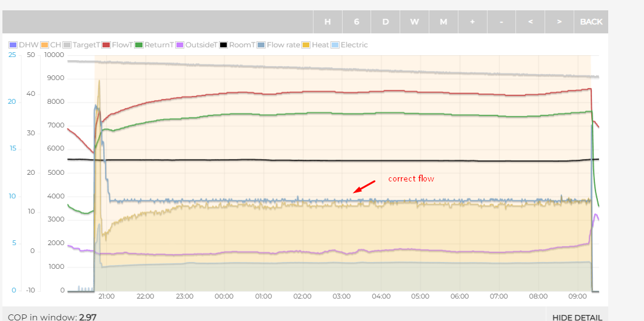644x321 pixels.
Task: Select the H hour view button
Action: pos(327,22)
